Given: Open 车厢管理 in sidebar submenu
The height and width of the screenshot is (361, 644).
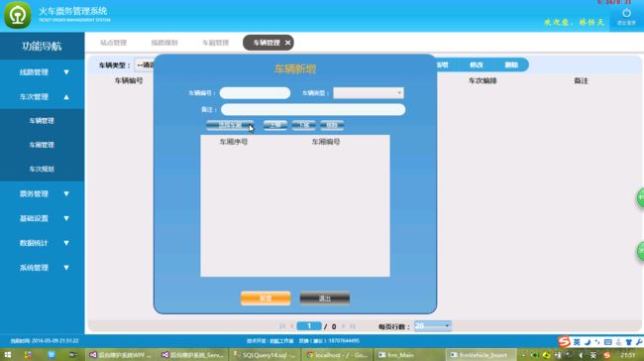Looking at the screenshot, I should pos(42,145).
